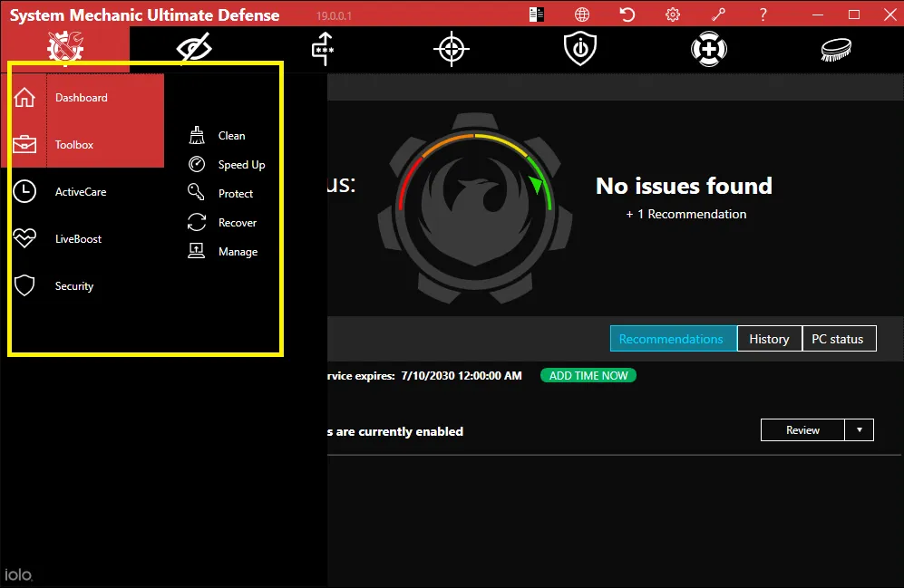Click the Toolbox briefcase icon
904x588 pixels.
[24, 145]
